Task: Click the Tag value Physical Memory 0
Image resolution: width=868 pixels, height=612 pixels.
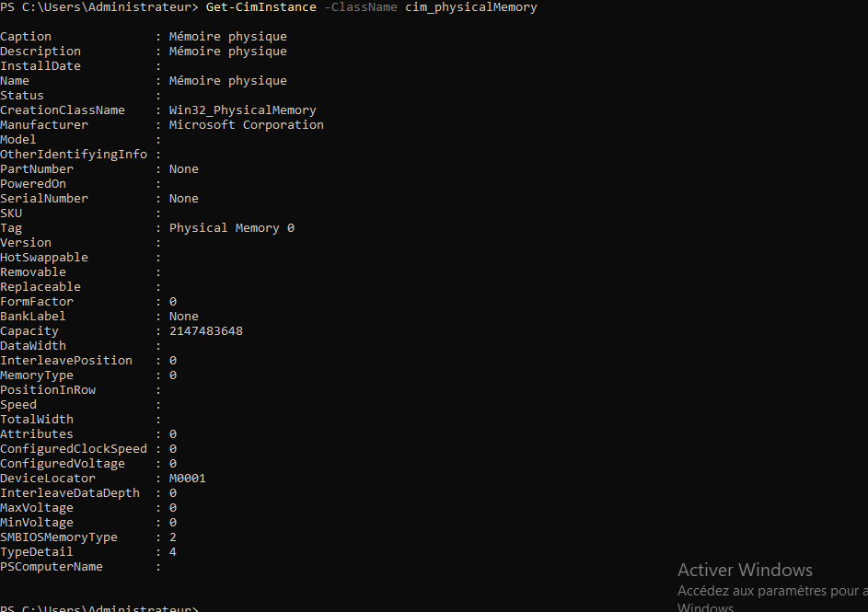Action: pos(232,228)
